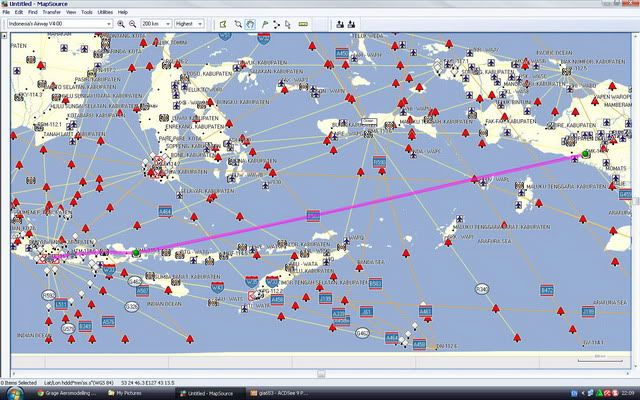Click the TANAH LAUT, KABUPATEN map label
640x400 pixels.
point(74,134)
